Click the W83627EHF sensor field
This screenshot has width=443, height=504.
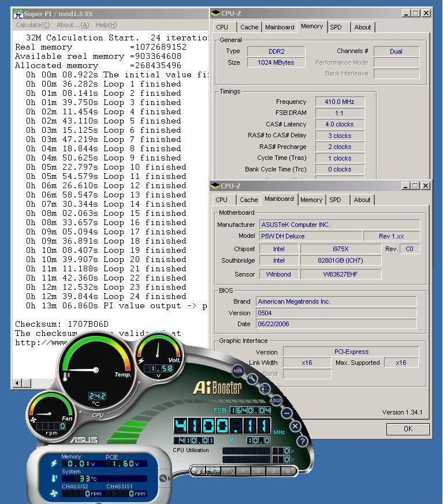[341, 274]
